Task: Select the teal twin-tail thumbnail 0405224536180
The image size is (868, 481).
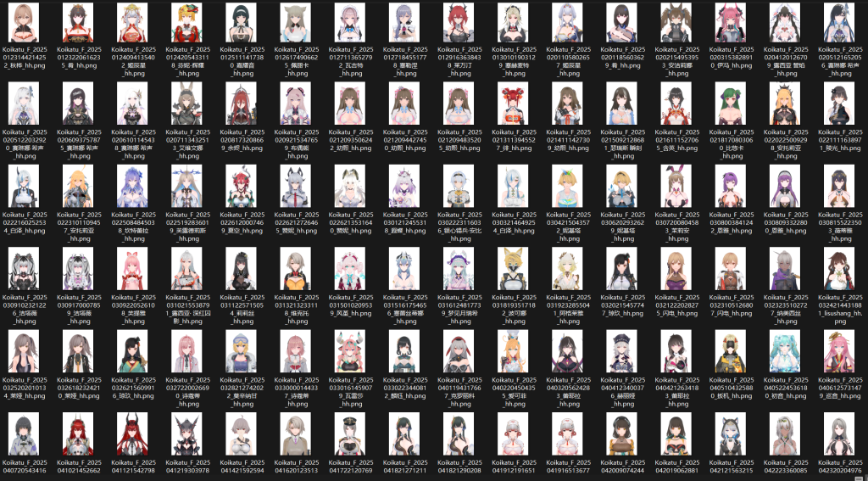Action: click(x=784, y=351)
